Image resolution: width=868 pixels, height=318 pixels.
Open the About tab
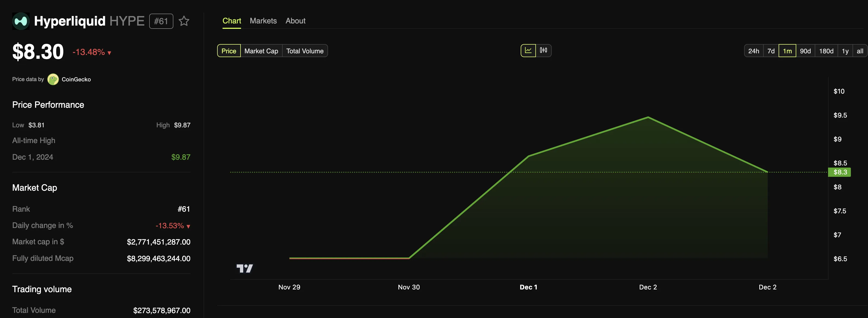(295, 21)
